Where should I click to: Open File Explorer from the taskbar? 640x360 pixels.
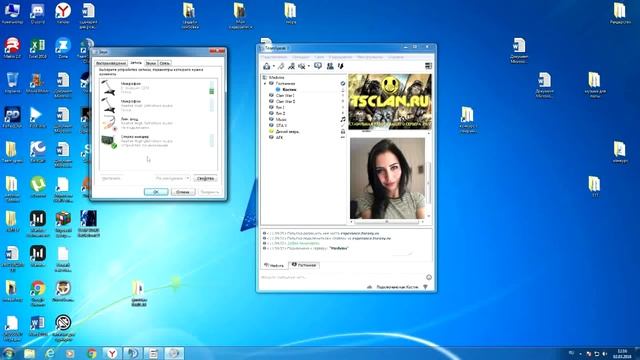coord(30,353)
